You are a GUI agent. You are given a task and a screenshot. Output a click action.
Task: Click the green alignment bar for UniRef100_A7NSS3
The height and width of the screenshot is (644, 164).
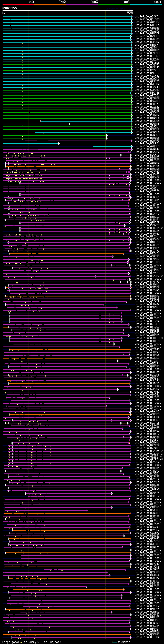(55, 135)
